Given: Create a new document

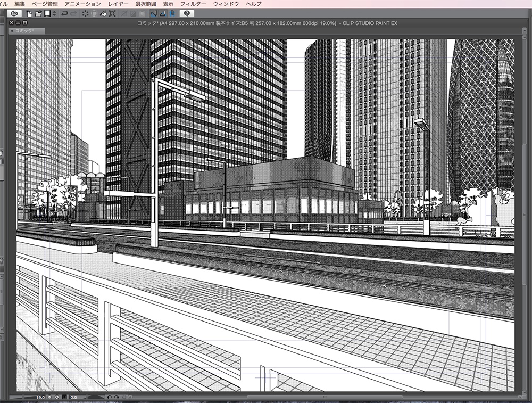Looking at the screenshot, I should (x=29, y=14).
